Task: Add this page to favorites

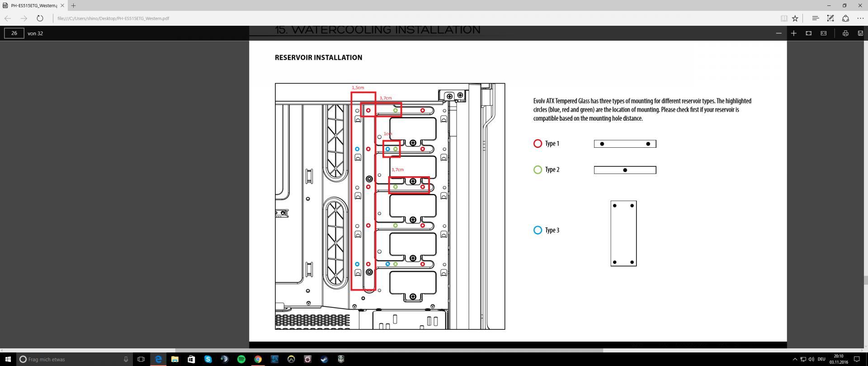Action: coord(795,19)
